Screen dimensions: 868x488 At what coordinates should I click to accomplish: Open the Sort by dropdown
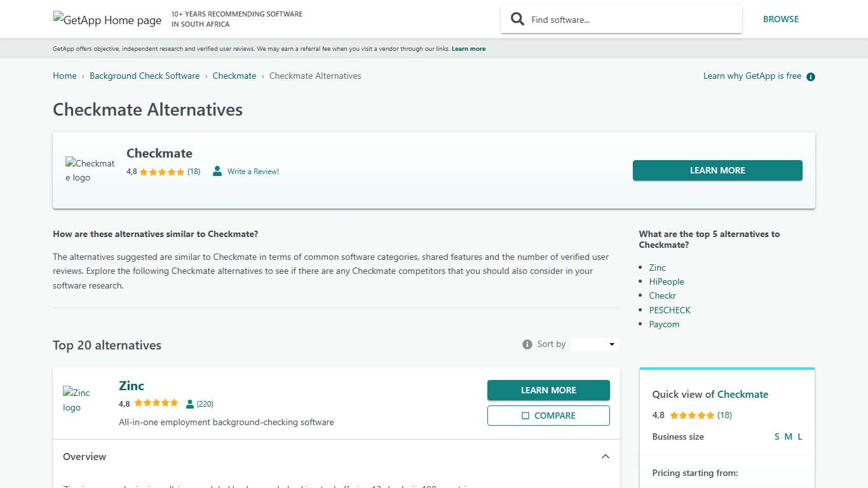(x=594, y=344)
